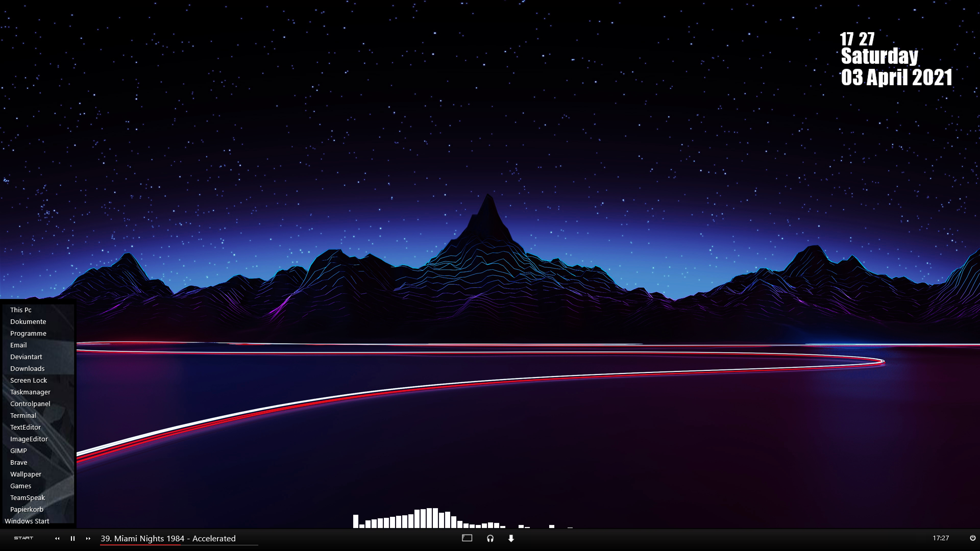Open the headphones audio icon
This screenshot has width=980, height=551.
(490, 538)
